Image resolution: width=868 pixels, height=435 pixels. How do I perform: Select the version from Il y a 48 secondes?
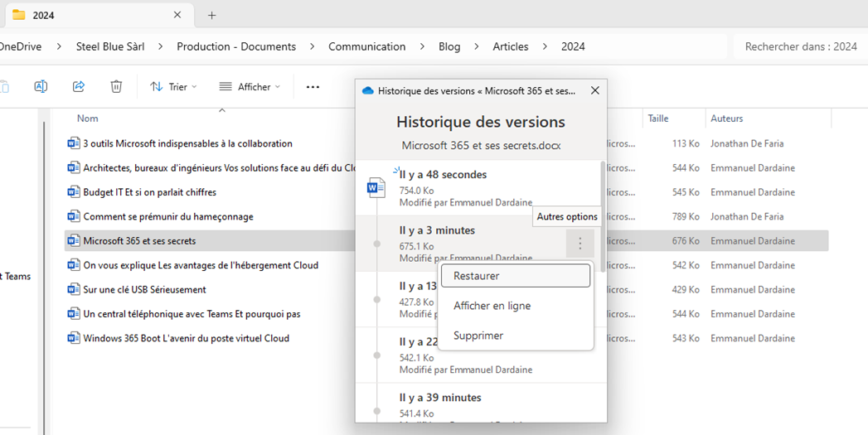click(478, 188)
